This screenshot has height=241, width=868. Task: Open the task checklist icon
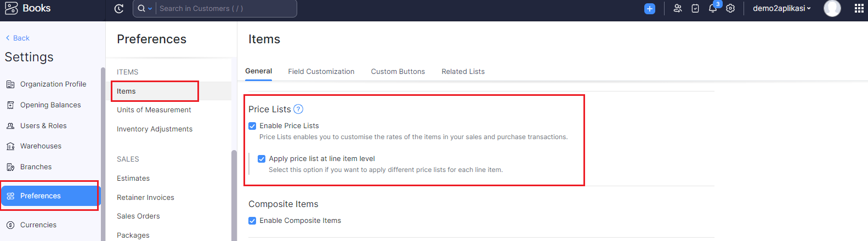pos(695,8)
